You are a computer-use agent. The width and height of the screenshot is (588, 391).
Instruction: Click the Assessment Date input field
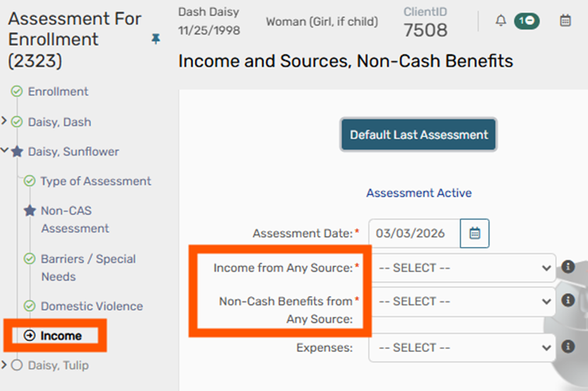pos(413,233)
